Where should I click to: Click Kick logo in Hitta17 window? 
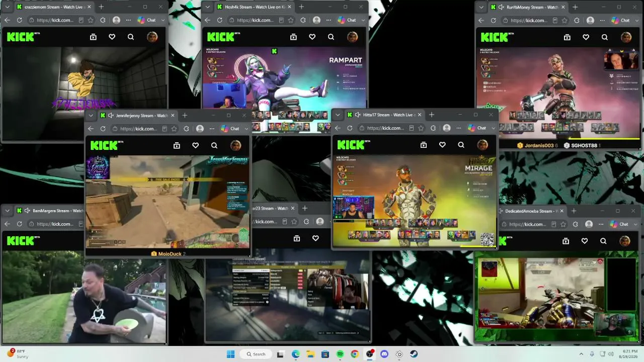pos(354,145)
